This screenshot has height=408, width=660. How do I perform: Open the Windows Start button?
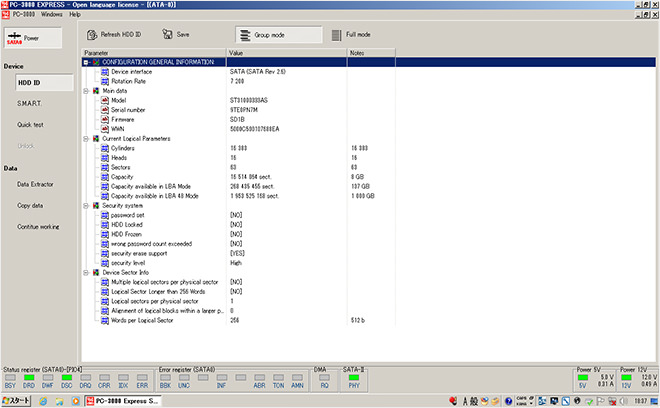coord(16,401)
